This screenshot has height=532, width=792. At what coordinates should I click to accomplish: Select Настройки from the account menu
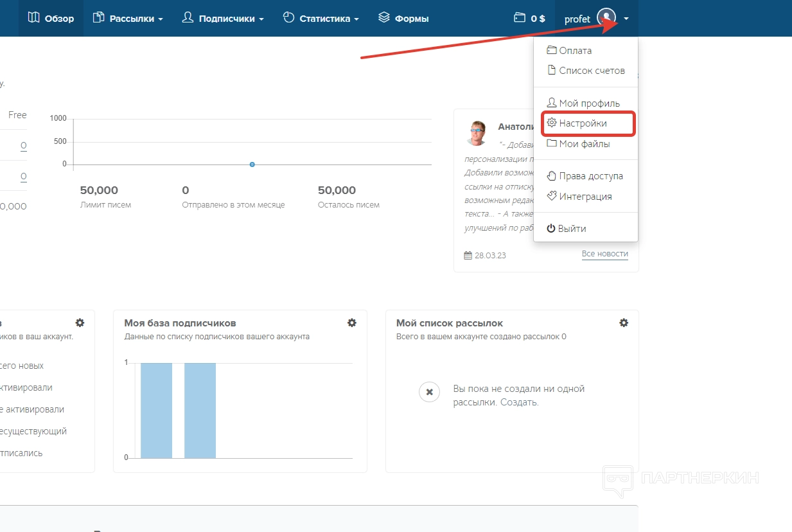pos(582,123)
